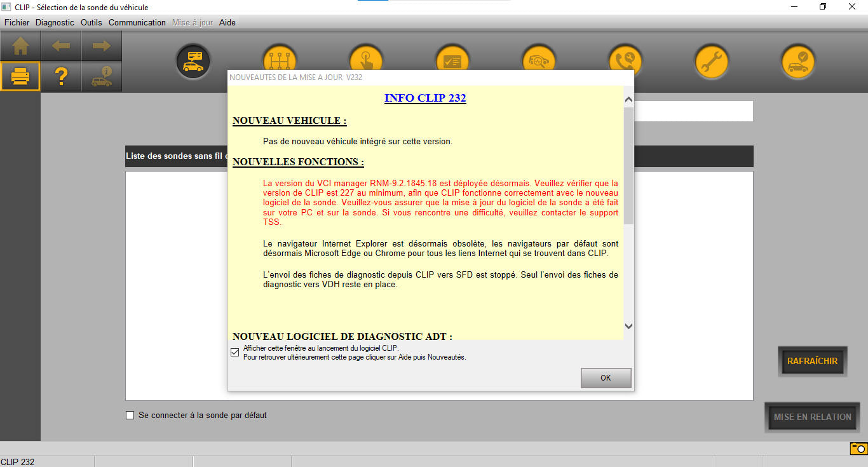Uncheck display window at CLIP launch option
Screen dimensions: 868x467
[x=234, y=351]
